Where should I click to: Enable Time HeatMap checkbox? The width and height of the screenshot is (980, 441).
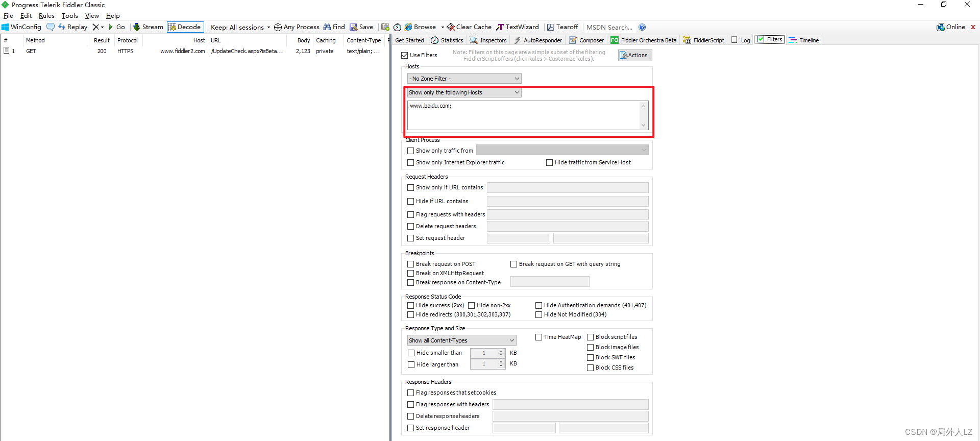(x=538, y=337)
